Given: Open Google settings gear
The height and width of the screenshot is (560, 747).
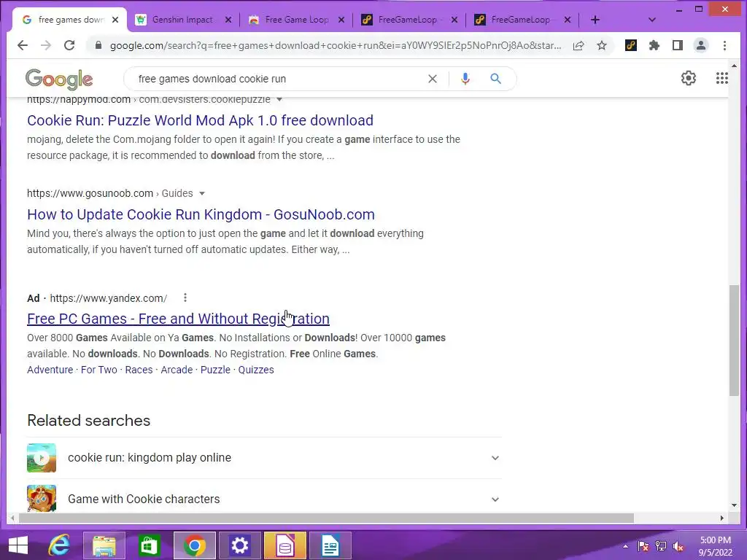Looking at the screenshot, I should 689,78.
